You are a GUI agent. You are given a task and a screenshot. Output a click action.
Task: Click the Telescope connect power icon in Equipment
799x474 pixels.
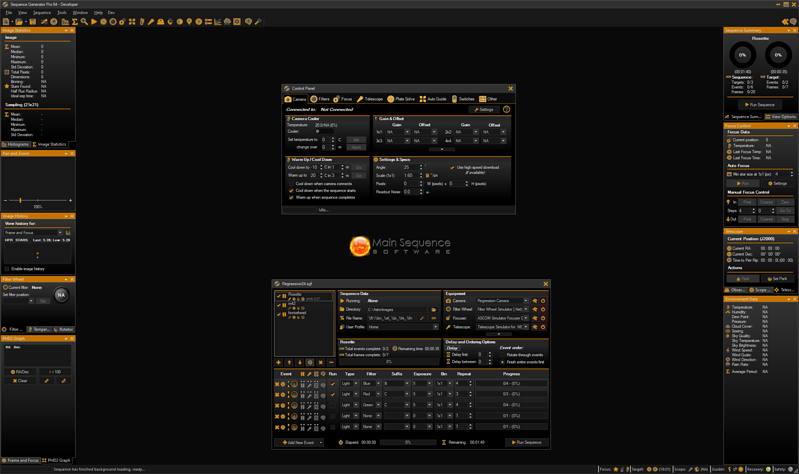tap(543, 327)
